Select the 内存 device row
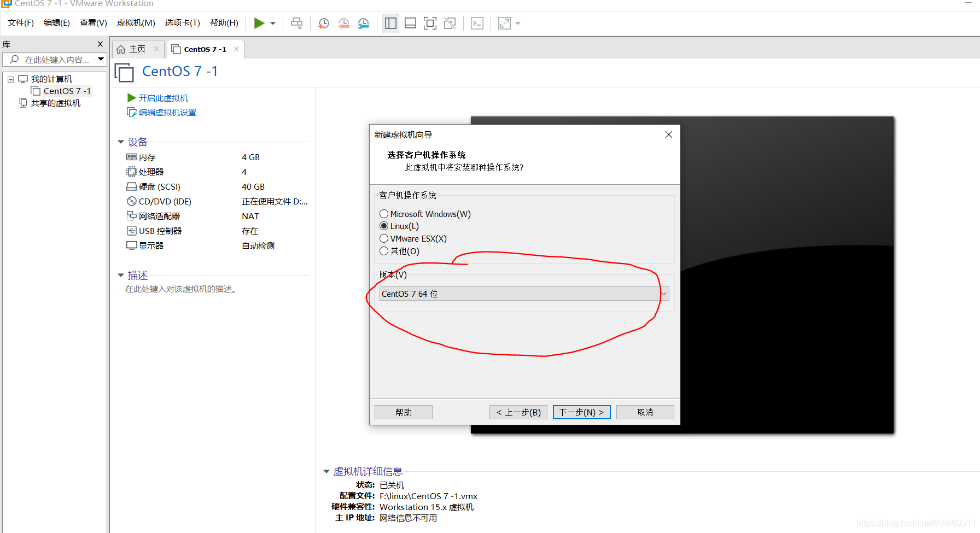 coord(217,157)
